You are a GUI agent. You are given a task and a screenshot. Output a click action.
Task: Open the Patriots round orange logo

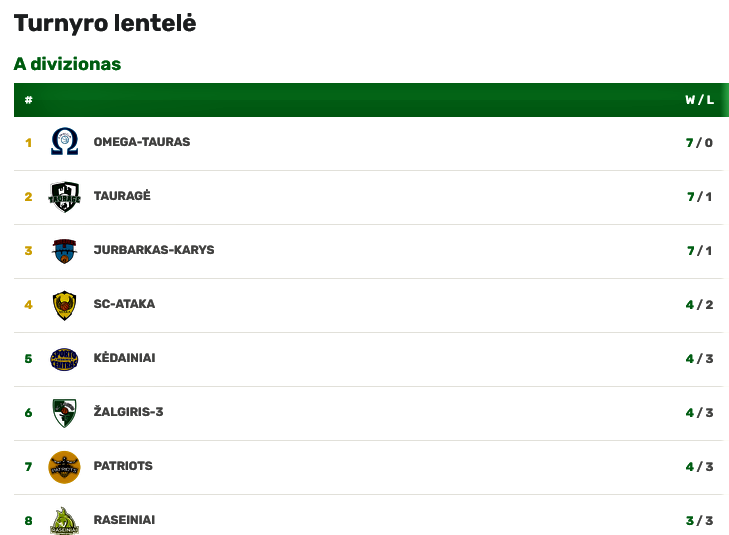point(64,467)
